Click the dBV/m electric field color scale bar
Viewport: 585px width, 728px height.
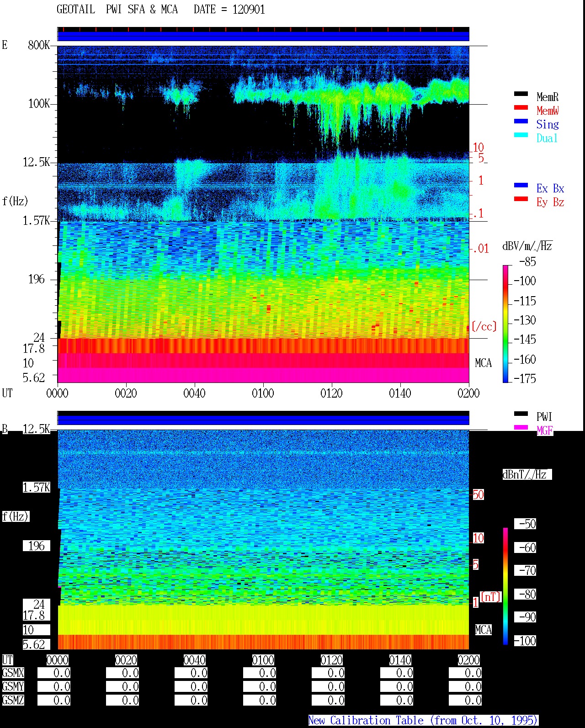(505, 324)
